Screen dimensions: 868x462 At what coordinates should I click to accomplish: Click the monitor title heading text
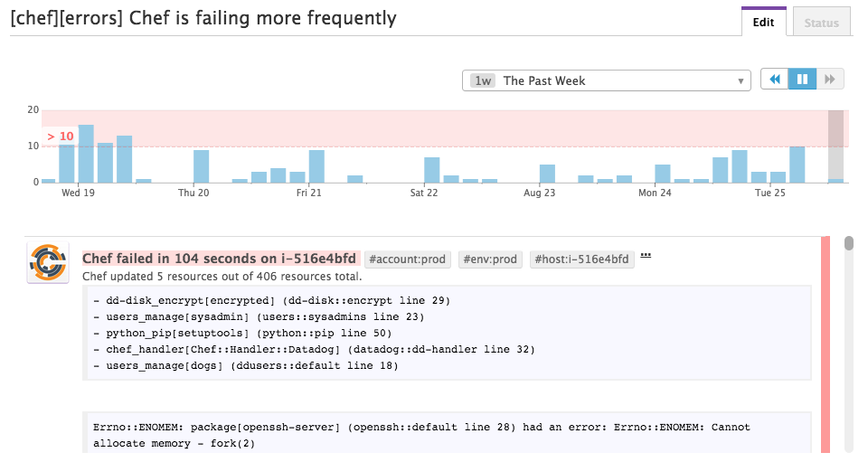[203, 18]
